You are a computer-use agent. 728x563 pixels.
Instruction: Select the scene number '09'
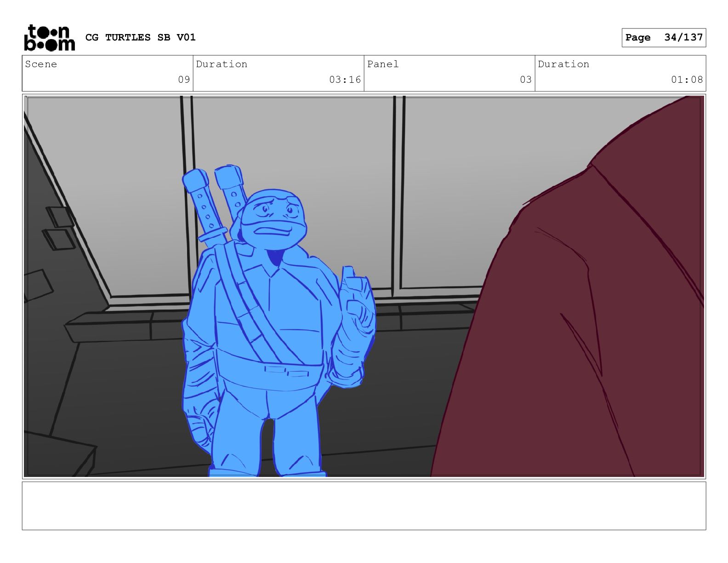184,80
